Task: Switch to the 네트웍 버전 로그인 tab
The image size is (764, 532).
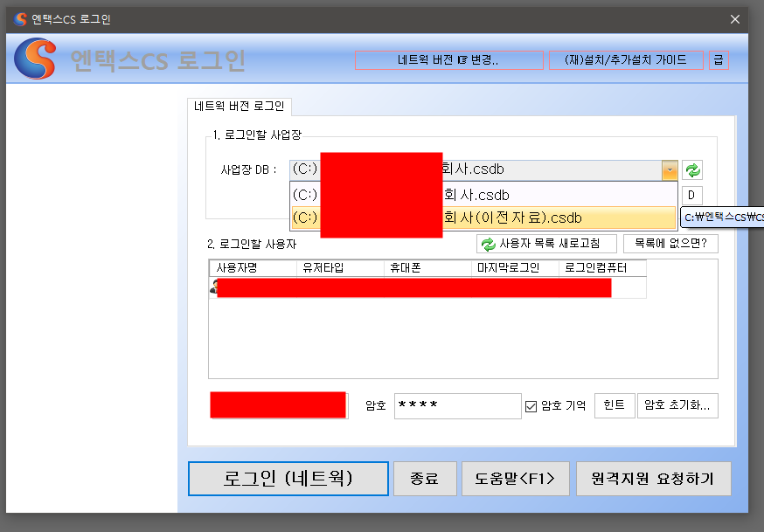Action: pyautogui.click(x=240, y=107)
